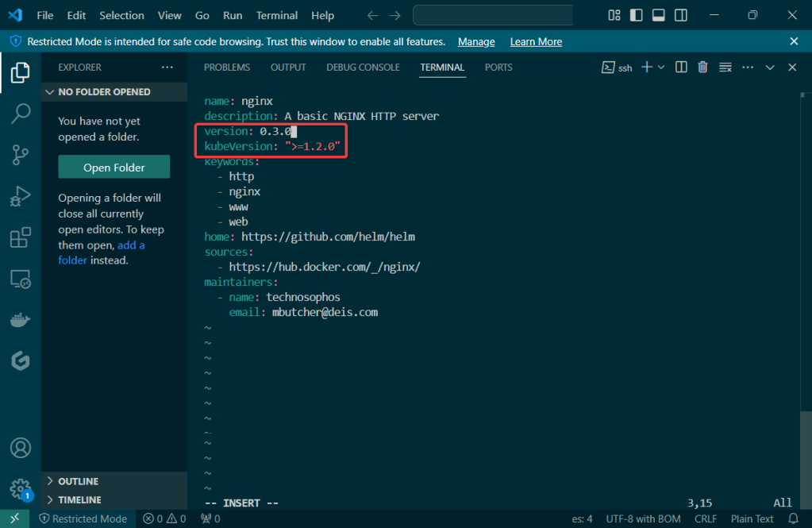Click the Learn More link in banner
This screenshot has width=812, height=528.
pos(536,41)
